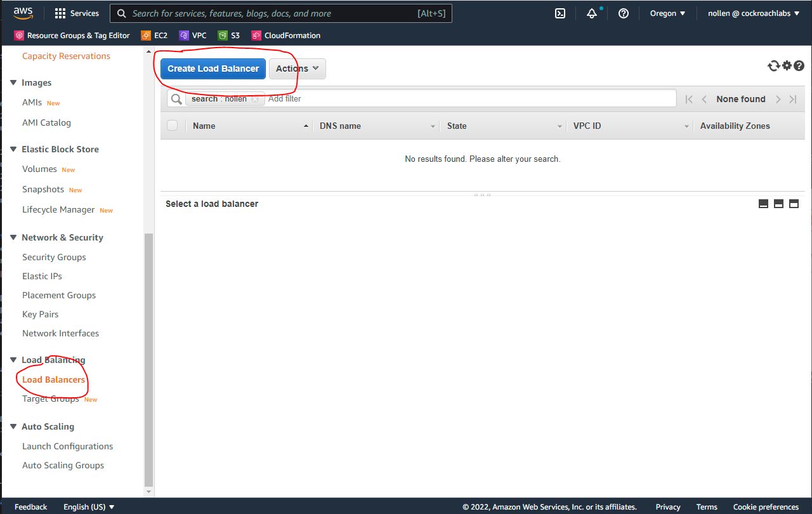Click the Feedback link in footer

click(x=30, y=506)
